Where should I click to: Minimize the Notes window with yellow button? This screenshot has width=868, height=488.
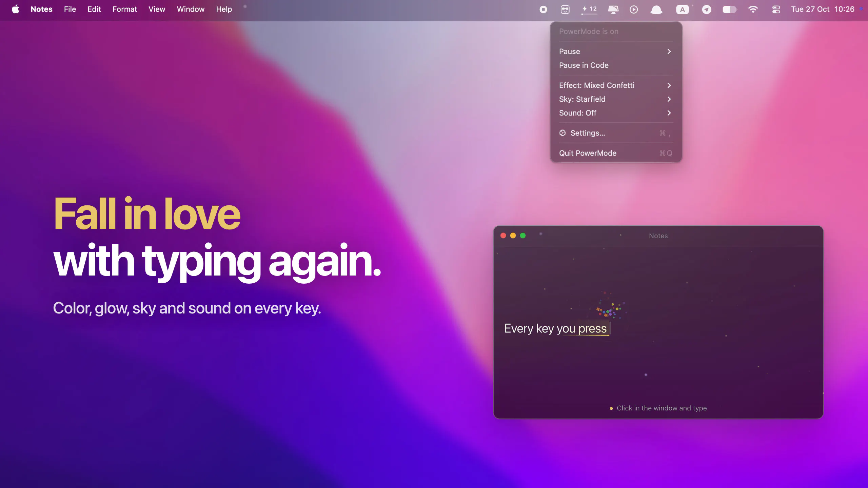513,236
